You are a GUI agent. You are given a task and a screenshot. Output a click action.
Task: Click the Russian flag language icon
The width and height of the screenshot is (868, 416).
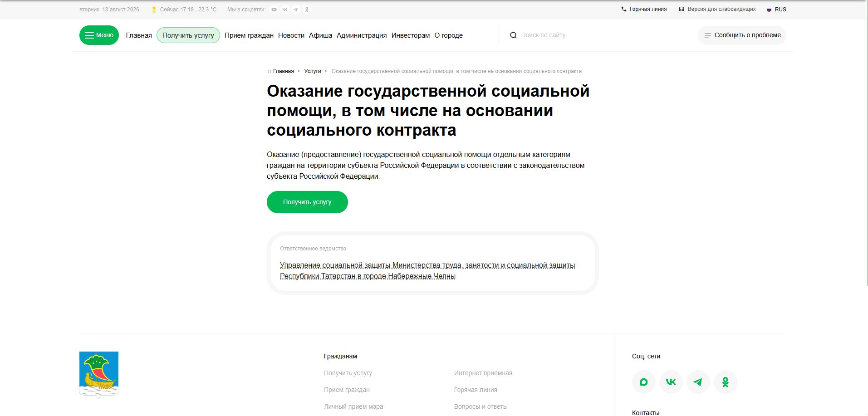(769, 10)
